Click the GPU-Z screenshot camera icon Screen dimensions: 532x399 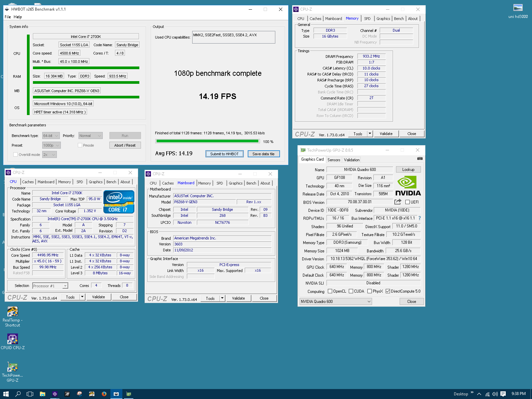tap(420, 159)
